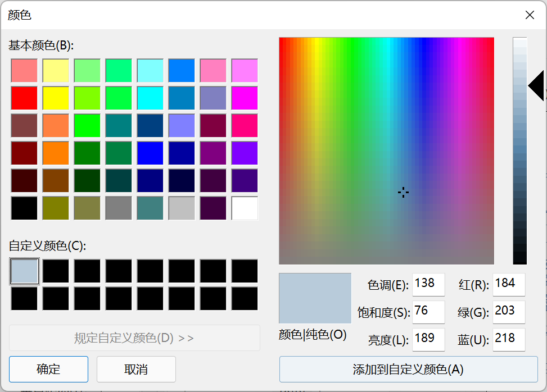Click the 饱和度 saturation input field
This screenshot has height=392, width=547.
pyautogui.click(x=428, y=312)
